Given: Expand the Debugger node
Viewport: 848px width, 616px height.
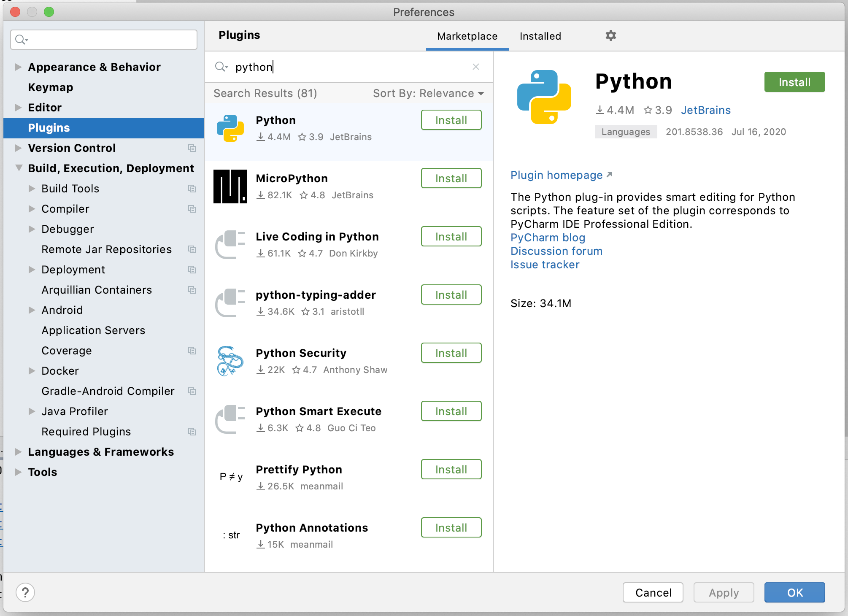Looking at the screenshot, I should pyautogui.click(x=32, y=229).
